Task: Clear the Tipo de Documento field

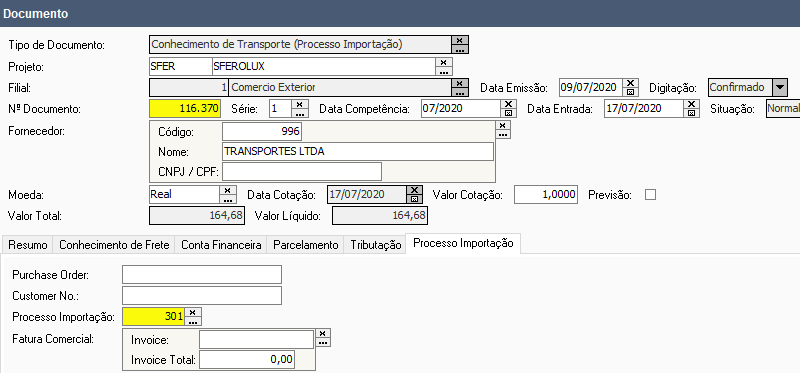Action: pos(460,40)
